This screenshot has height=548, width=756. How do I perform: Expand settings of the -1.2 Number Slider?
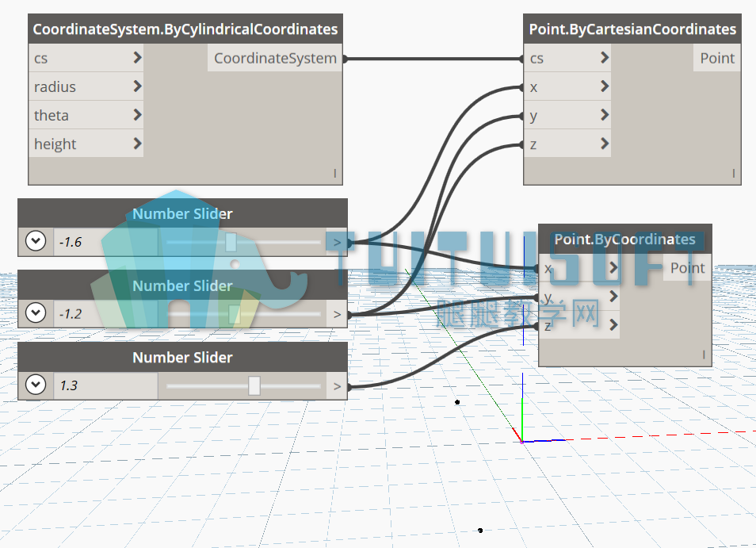click(36, 312)
